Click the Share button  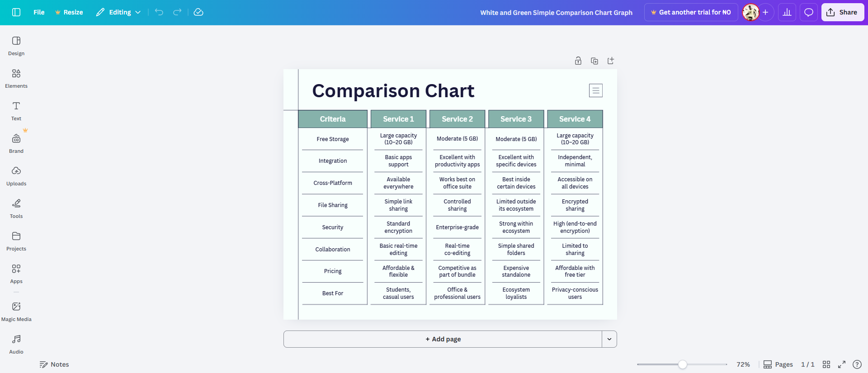[x=842, y=12]
